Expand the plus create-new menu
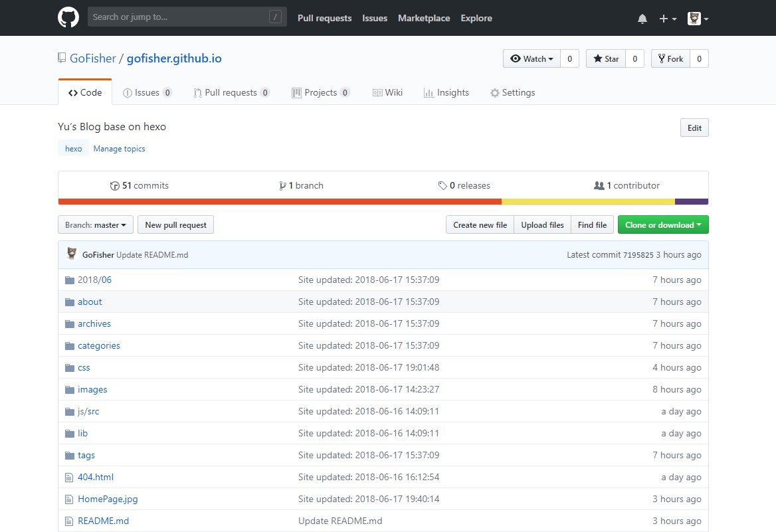 click(667, 19)
